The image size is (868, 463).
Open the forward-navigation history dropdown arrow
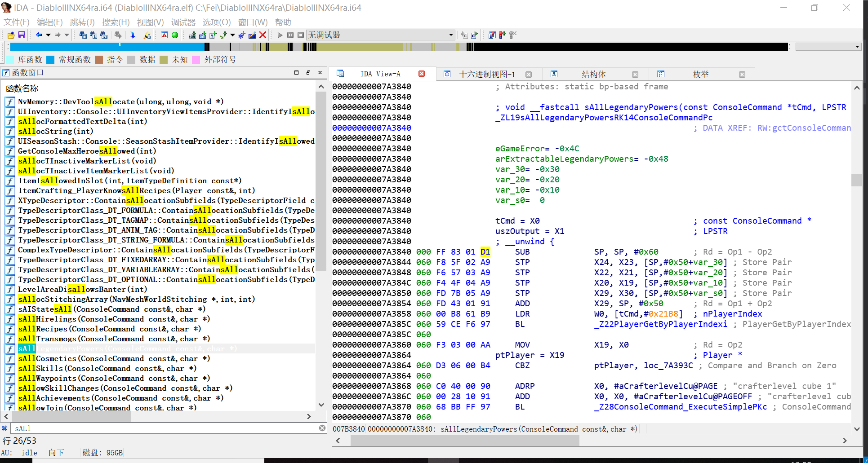point(67,35)
